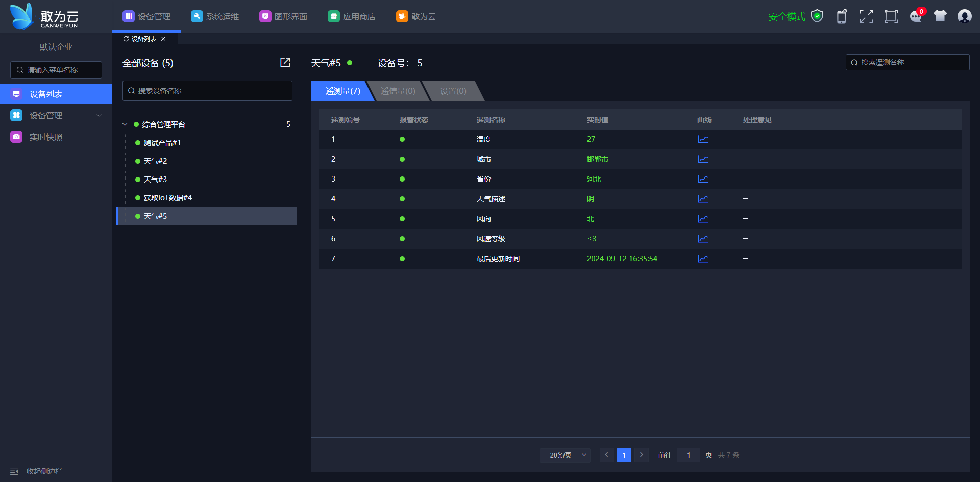Select 测试产品#1 in the device tree
980x482 pixels.
click(162, 143)
